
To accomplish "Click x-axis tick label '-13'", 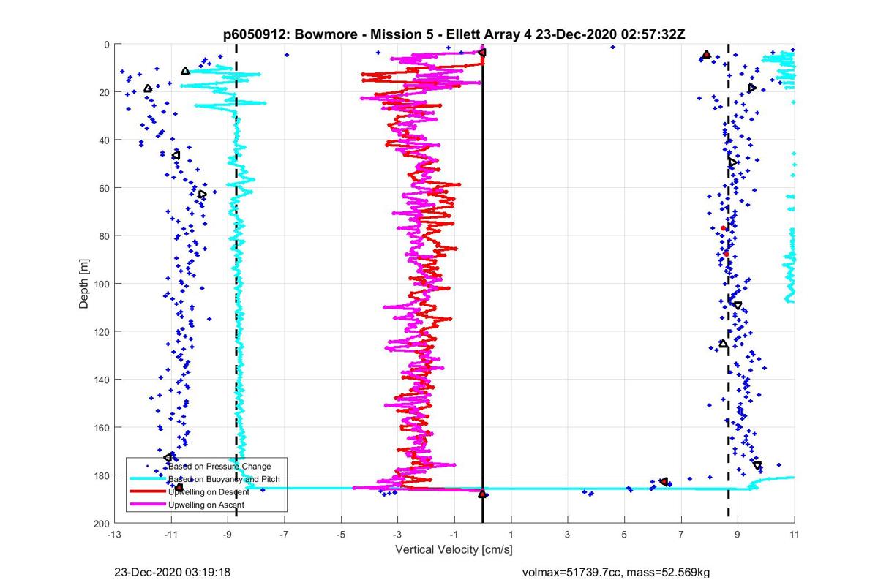I will pyautogui.click(x=113, y=535).
